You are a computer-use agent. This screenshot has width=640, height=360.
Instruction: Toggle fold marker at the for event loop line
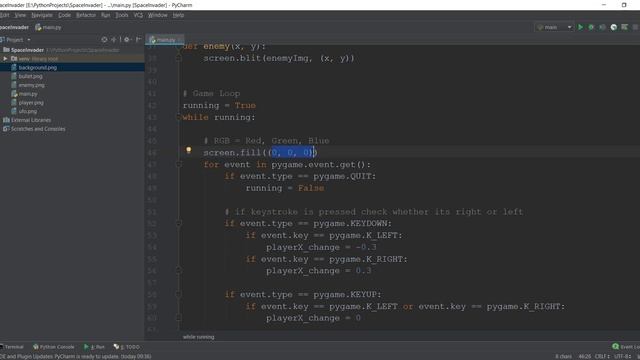pyautogui.click(x=178, y=164)
